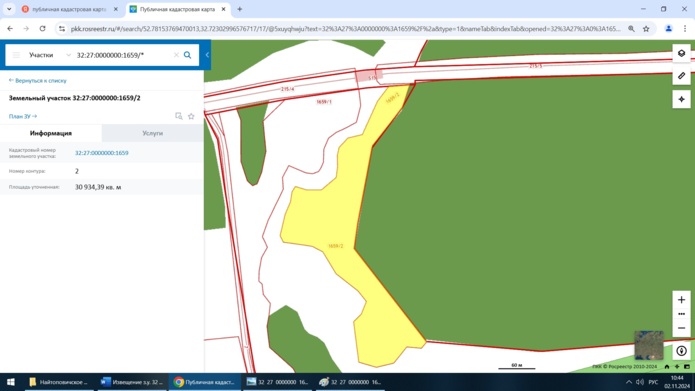Open the map layers control

(681, 53)
